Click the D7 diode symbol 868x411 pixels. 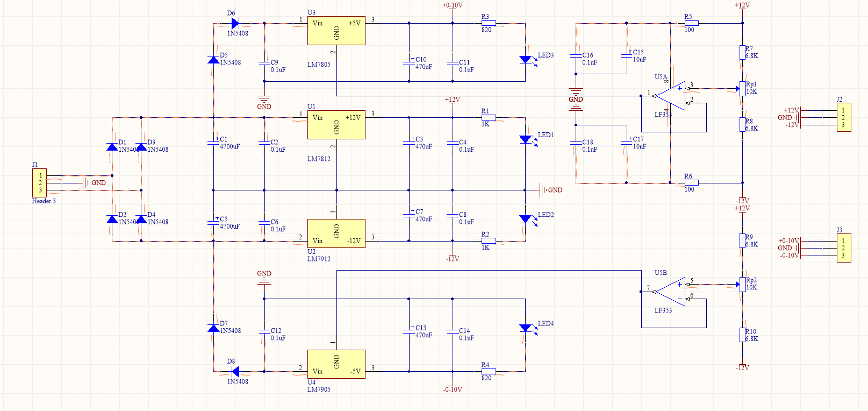point(213,328)
